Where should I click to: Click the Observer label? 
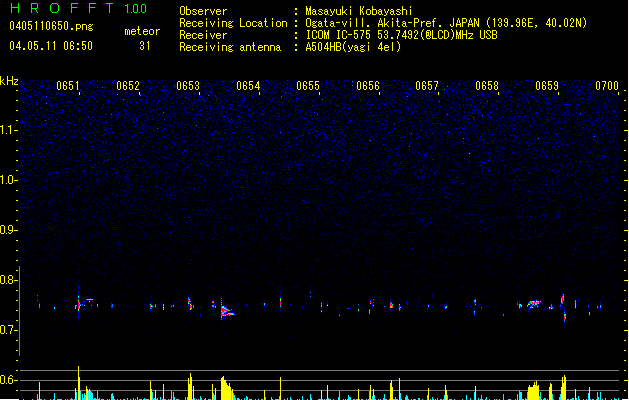tap(203, 11)
